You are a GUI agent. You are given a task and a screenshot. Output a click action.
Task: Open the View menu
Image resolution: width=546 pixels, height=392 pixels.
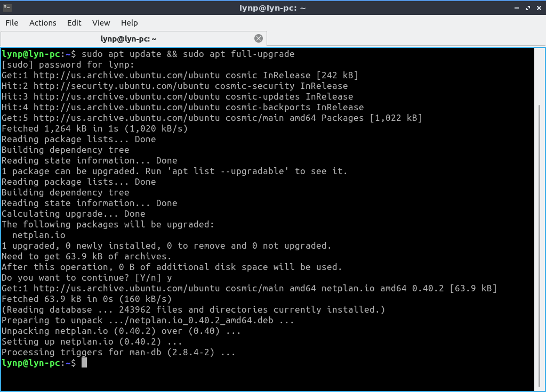(101, 22)
